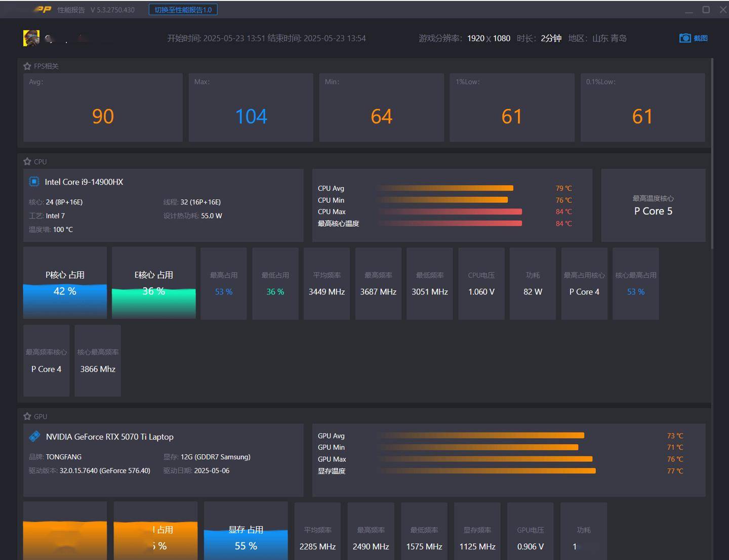Image resolution: width=729 pixels, height=560 pixels.
Task: Toggle the star icon beside CPU section
Action: [27, 161]
